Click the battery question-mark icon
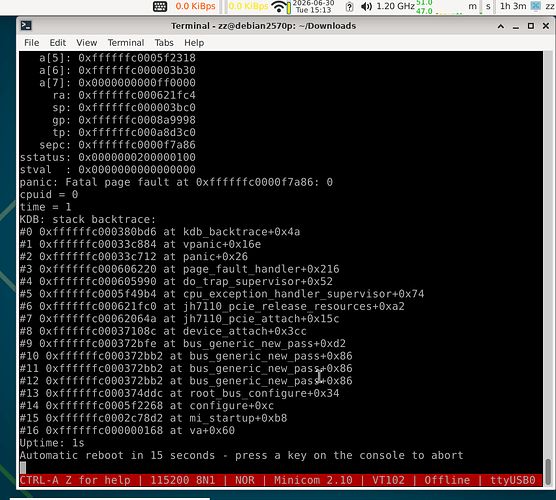The height and width of the screenshot is (500, 556). (x=349, y=6)
